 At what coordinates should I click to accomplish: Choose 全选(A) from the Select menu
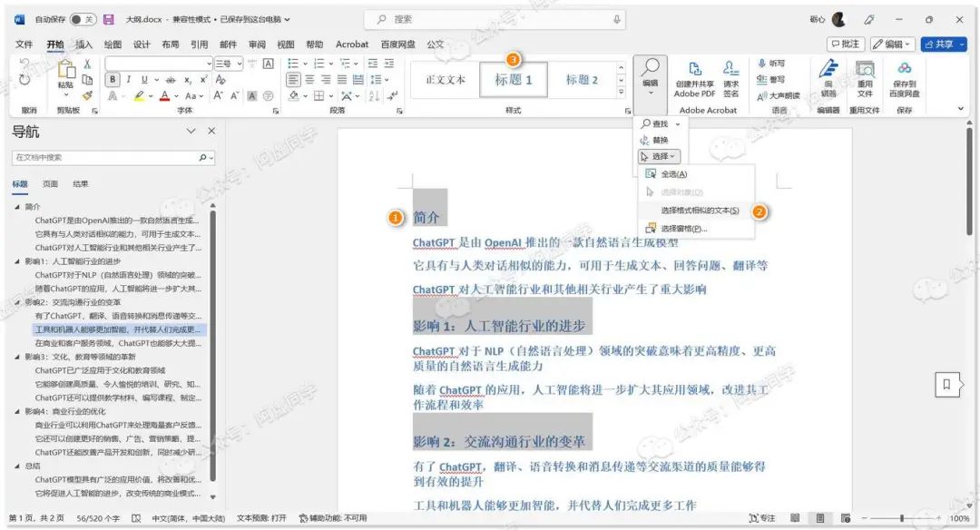(x=696, y=174)
